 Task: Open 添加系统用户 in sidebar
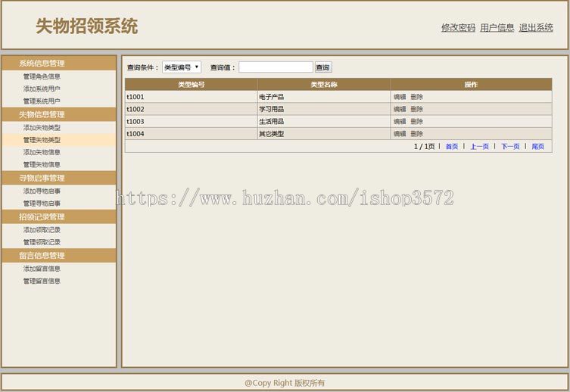42,89
